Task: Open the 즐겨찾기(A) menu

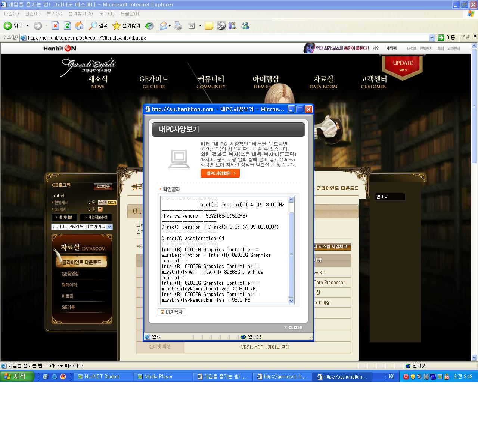Action: 80,13
